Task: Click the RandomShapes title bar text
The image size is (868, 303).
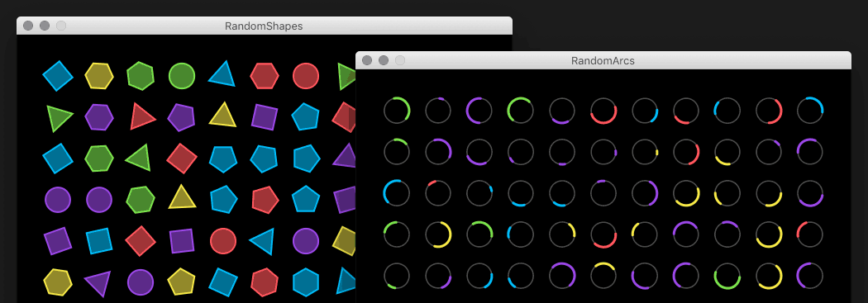Action: (264, 26)
